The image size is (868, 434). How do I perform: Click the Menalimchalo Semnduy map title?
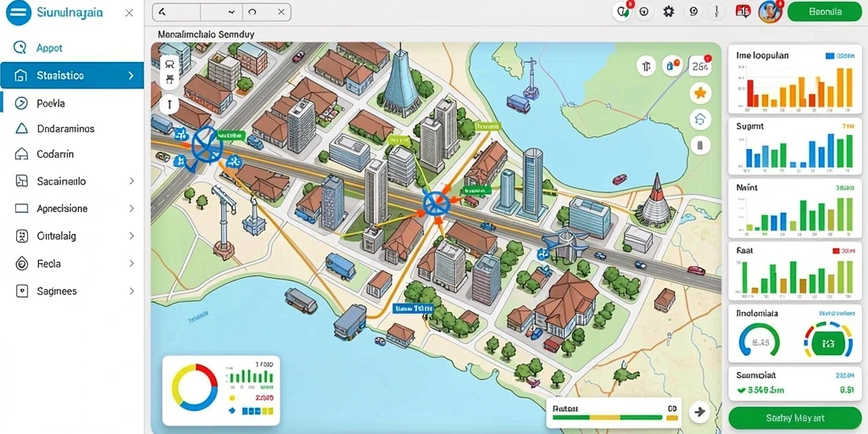[x=206, y=34]
